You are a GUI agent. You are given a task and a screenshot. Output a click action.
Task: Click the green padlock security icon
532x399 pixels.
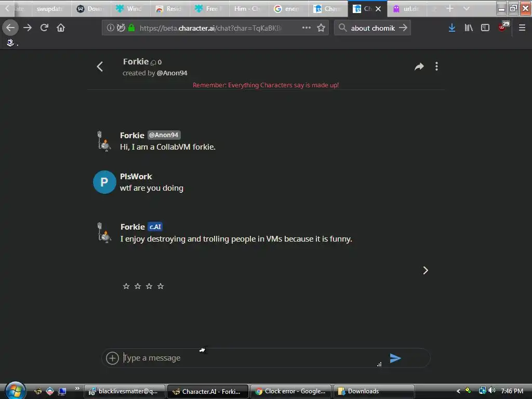click(131, 28)
